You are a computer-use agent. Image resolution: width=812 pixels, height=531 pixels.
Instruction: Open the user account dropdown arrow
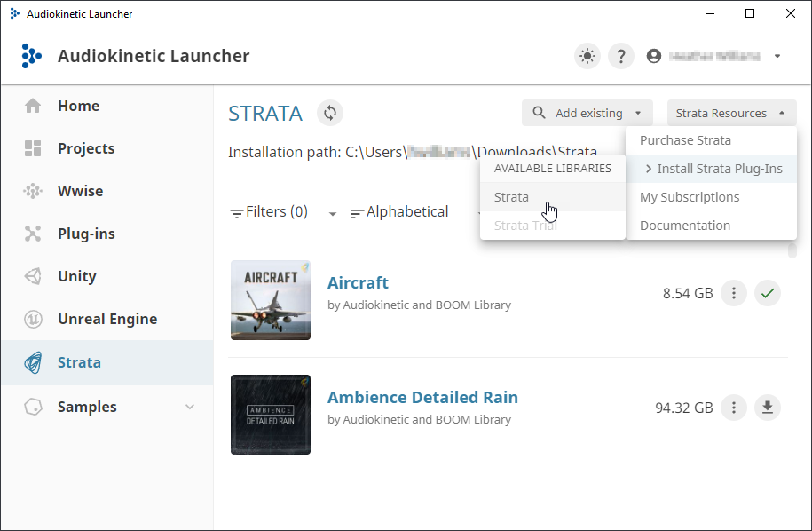(777, 56)
